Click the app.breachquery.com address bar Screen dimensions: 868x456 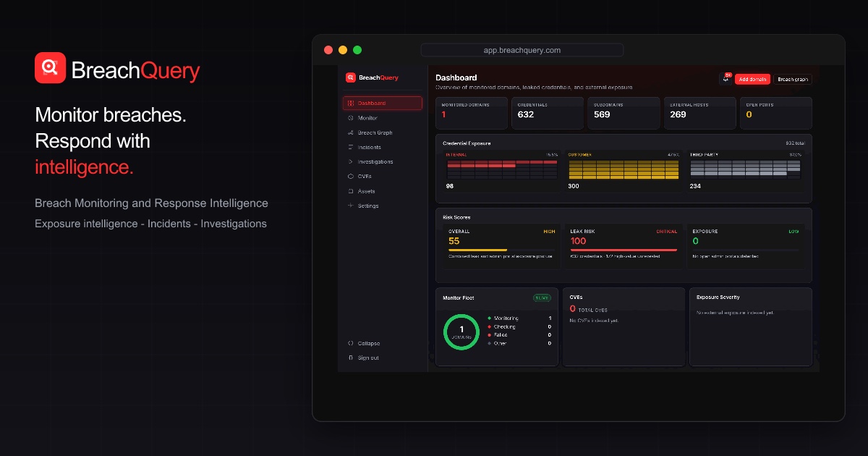coord(522,50)
